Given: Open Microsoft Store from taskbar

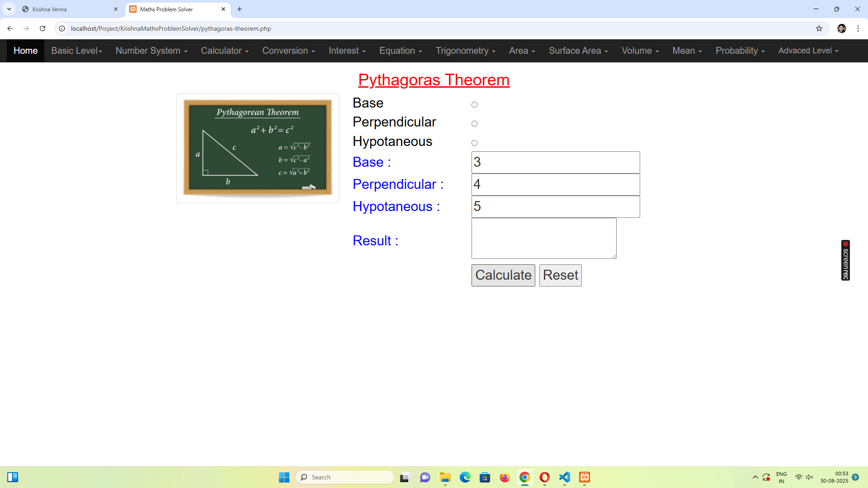Looking at the screenshot, I should 485,477.
